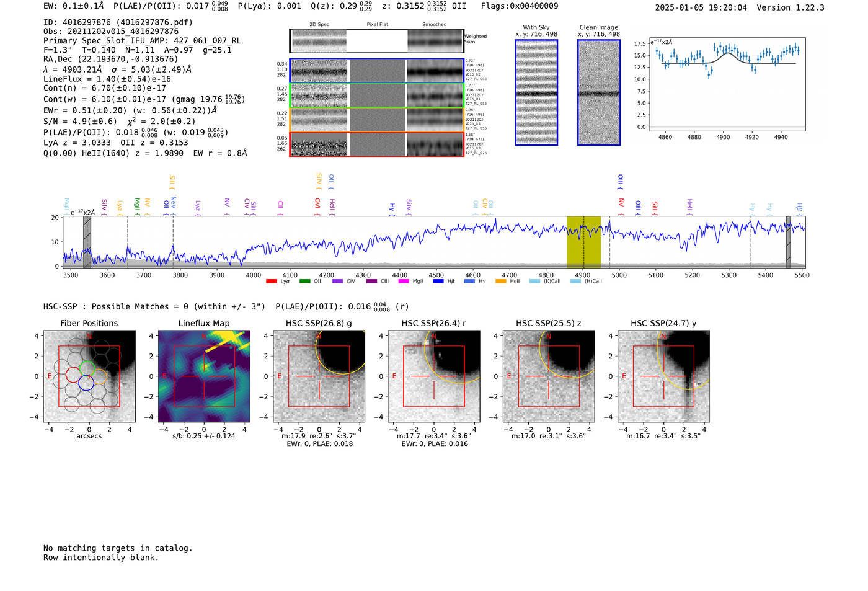Click the LyA z = 3.0333 redshift line
Screen dimensions: 868x591
click(x=77, y=143)
